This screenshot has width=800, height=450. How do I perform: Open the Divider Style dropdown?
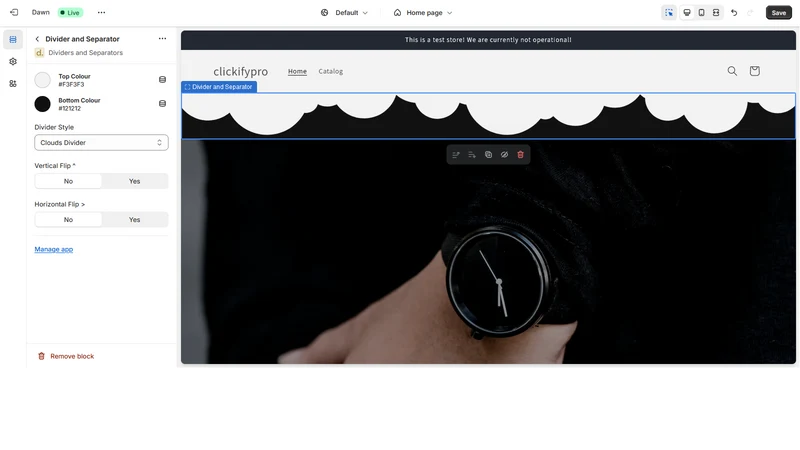click(102, 142)
